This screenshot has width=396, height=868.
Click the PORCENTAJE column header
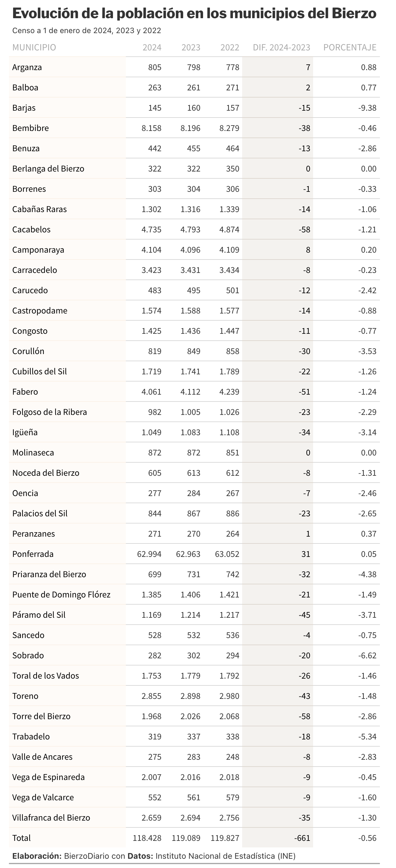click(x=350, y=47)
